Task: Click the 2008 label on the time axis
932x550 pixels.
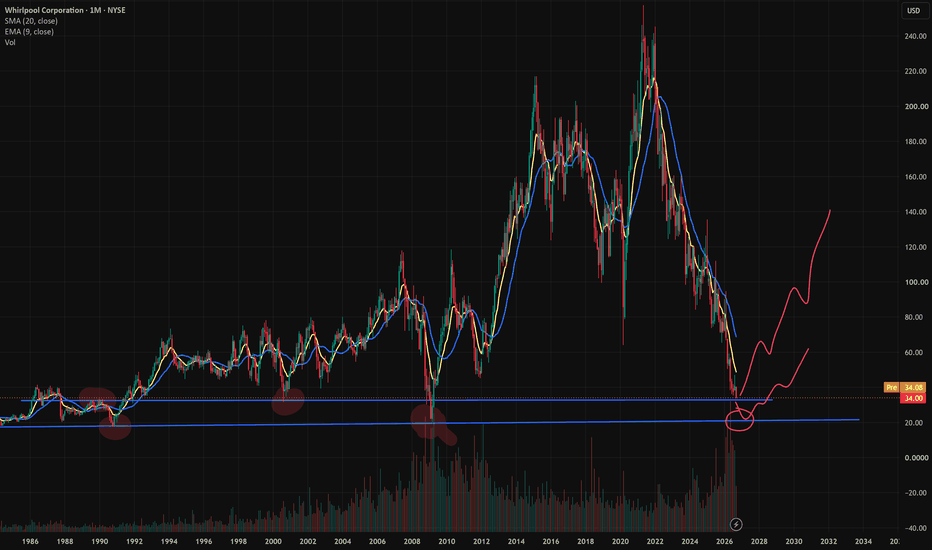Action: tap(412, 541)
